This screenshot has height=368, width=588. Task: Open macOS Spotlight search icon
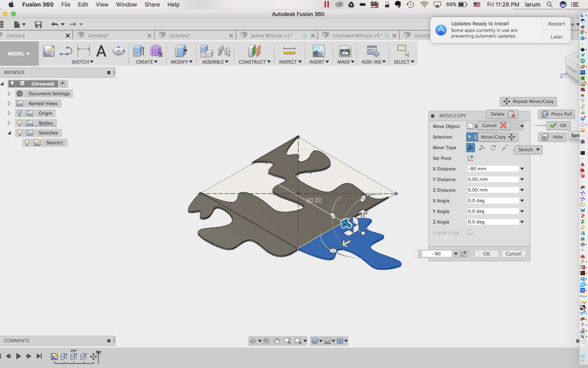(550, 4)
